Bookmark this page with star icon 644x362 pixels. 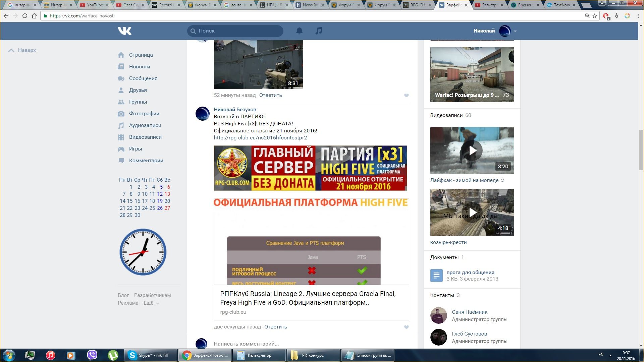point(595,16)
